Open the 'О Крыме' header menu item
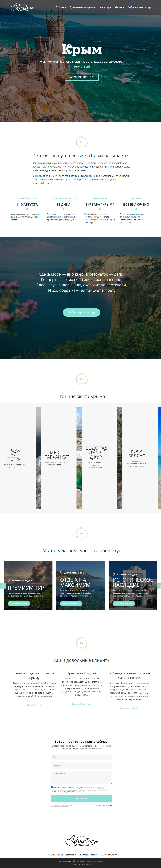This screenshot has height=868, width=161. (x=61, y=7)
